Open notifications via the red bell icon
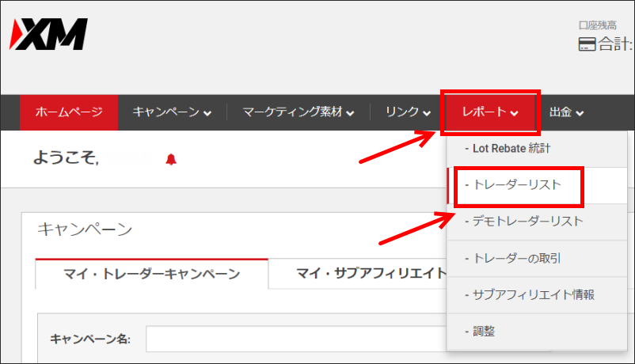This screenshot has width=635, height=364. pyautogui.click(x=171, y=159)
